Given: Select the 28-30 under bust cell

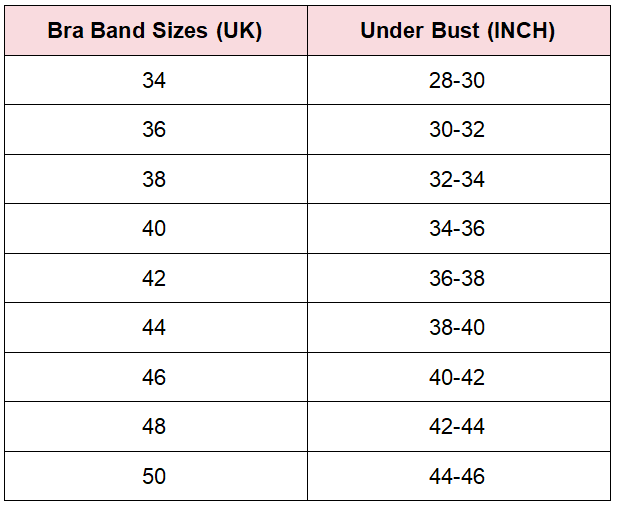Looking at the screenshot, I should [459, 80].
